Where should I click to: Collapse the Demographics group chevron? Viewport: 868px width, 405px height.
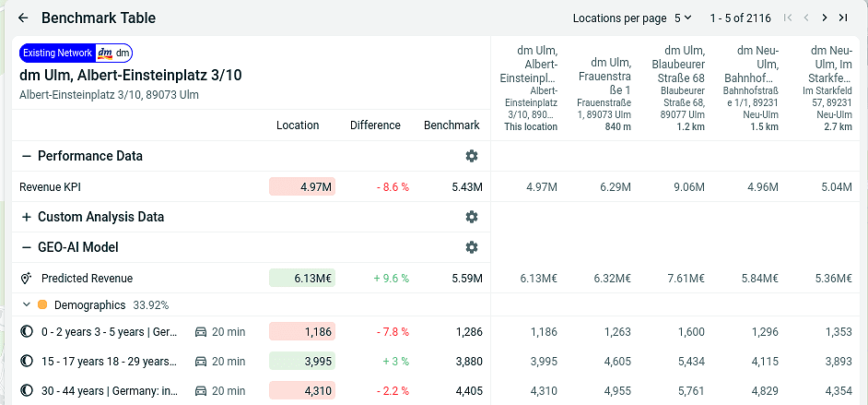click(x=26, y=304)
